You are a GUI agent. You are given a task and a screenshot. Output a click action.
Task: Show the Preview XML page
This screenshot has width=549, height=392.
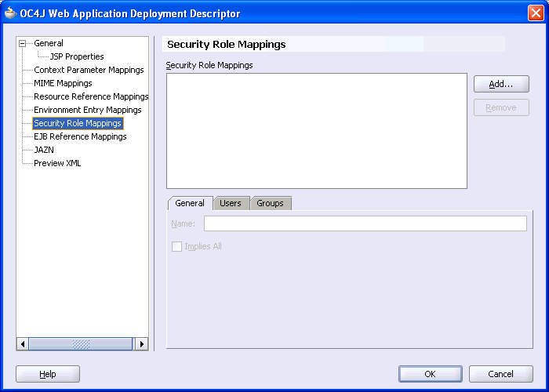[57, 163]
